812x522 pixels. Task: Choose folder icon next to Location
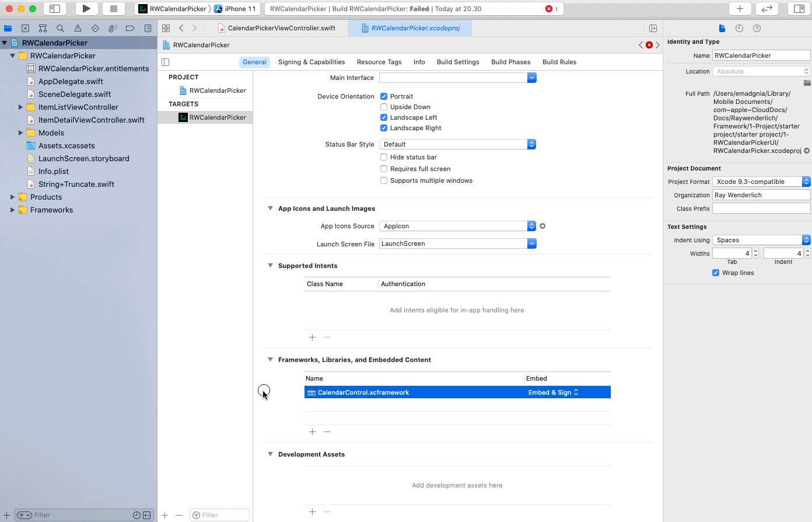coord(807,83)
